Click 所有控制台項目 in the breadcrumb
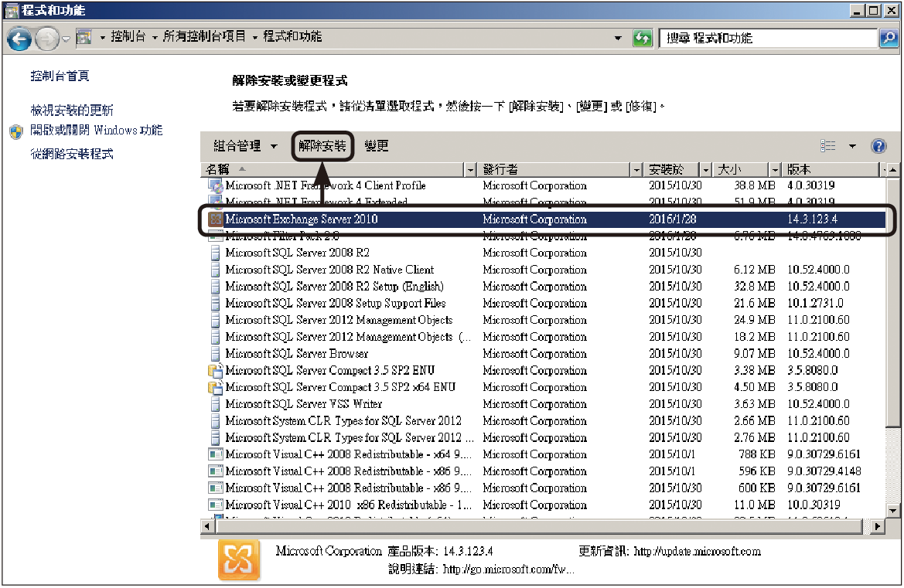This screenshot has width=904, height=588. click(x=204, y=36)
